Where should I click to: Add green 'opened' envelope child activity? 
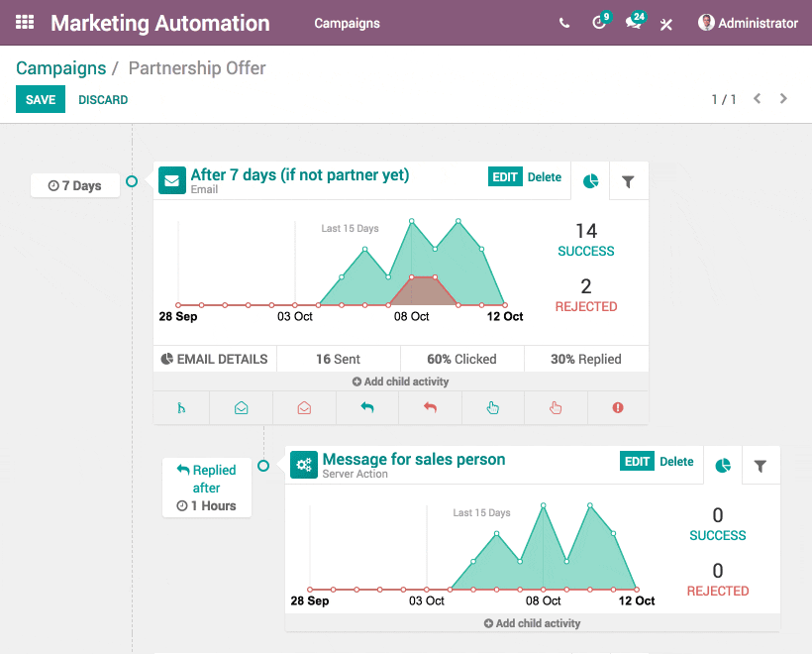242,407
